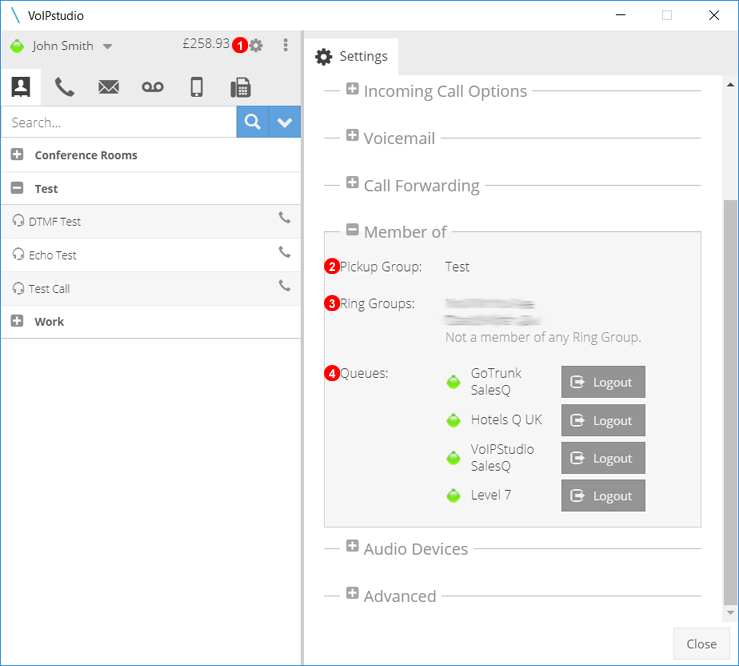Open the Fax machine tab
This screenshot has height=666, width=739.
click(240, 88)
